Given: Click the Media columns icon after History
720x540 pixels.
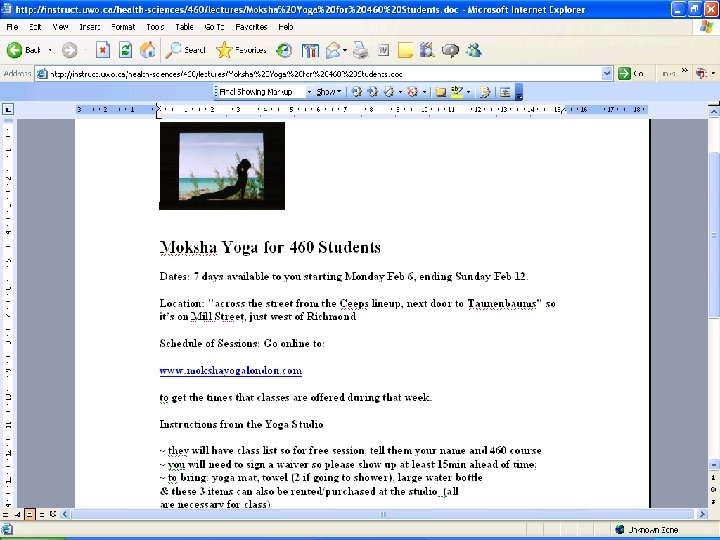Looking at the screenshot, I should click(310, 50).
